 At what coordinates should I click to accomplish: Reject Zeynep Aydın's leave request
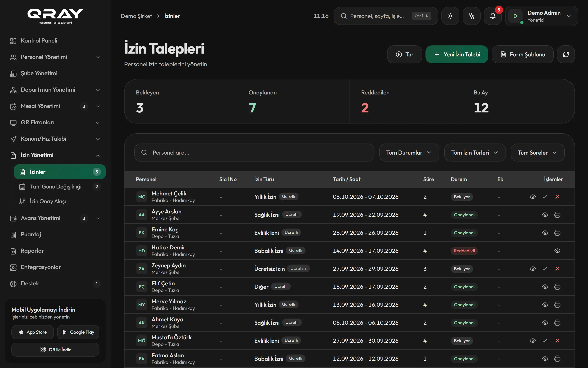pyautogui.click(x=557, y=269)
